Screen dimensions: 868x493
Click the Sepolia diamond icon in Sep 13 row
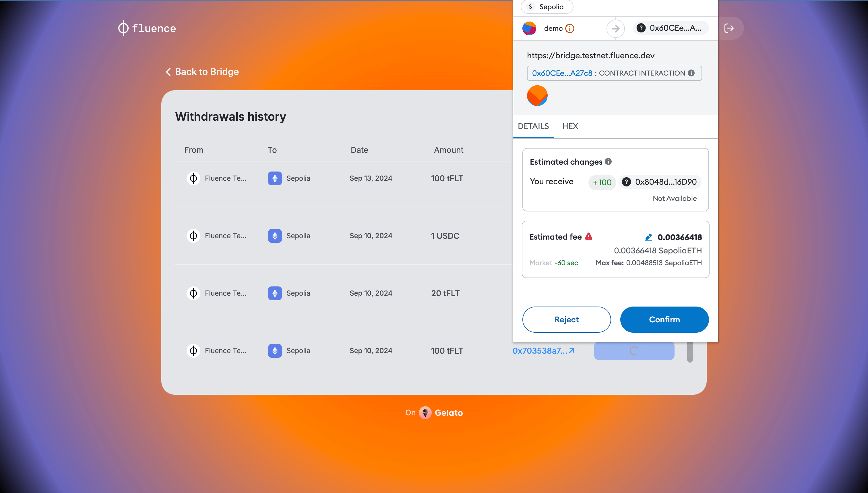point(275,178)
